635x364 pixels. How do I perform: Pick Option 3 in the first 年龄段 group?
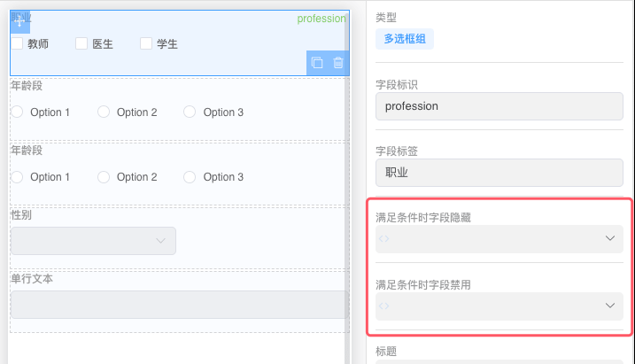(x=190, y=112)
